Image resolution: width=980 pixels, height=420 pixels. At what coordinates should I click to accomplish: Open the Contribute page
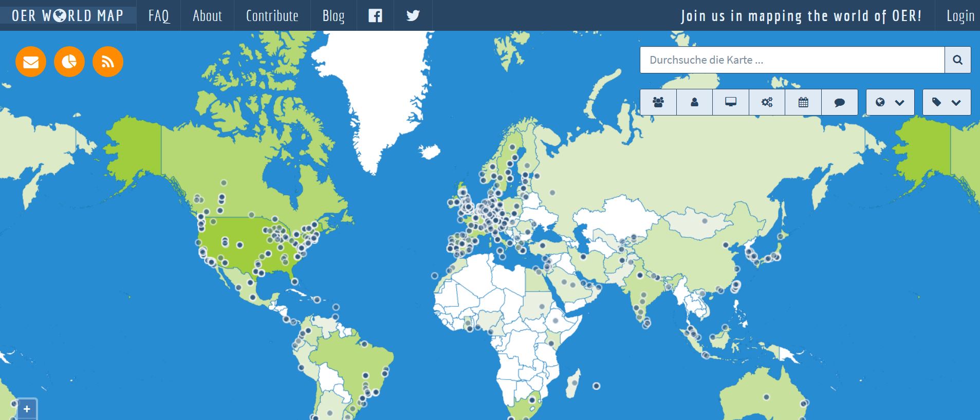tap(272, 15)
